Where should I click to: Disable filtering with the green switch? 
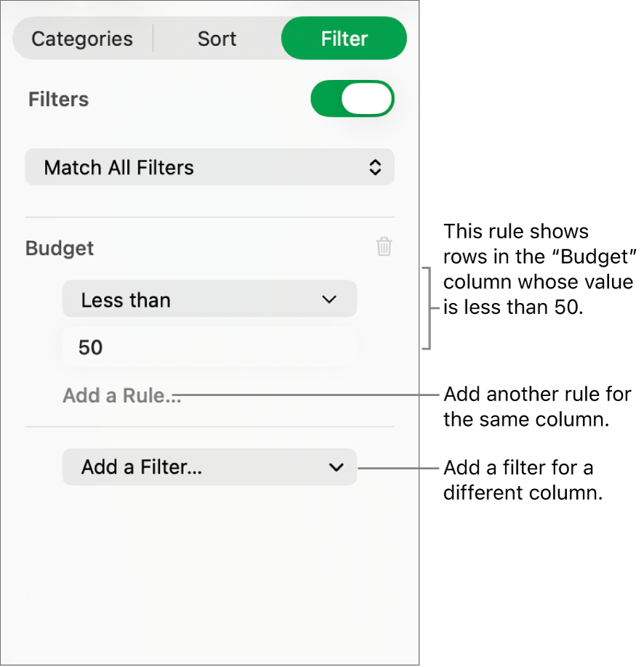point(353,98)
